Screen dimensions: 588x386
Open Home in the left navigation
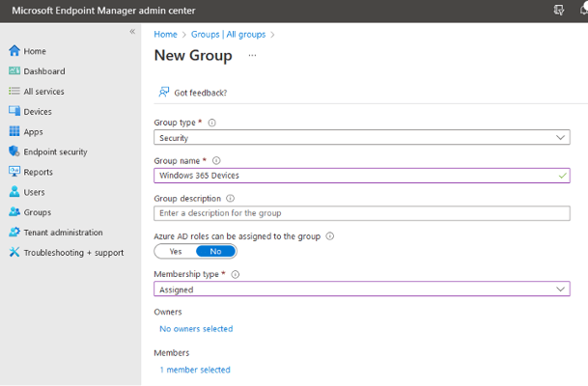coord(35,51)
